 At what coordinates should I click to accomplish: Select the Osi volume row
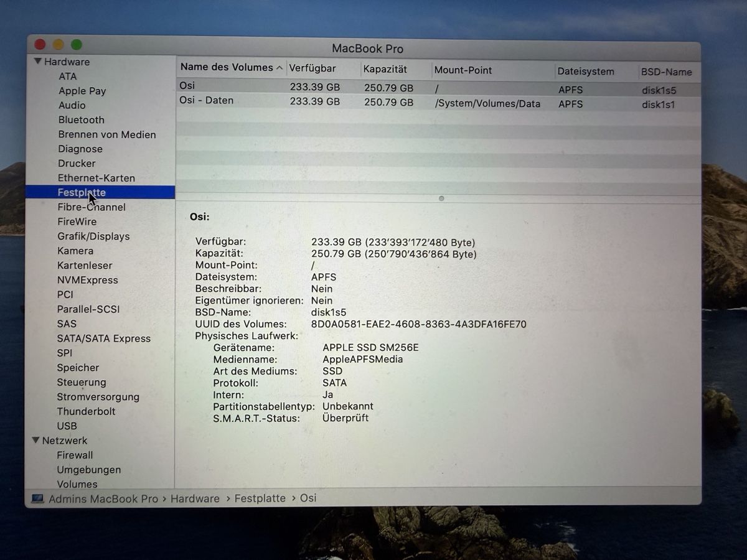click(x=438, y=88)
